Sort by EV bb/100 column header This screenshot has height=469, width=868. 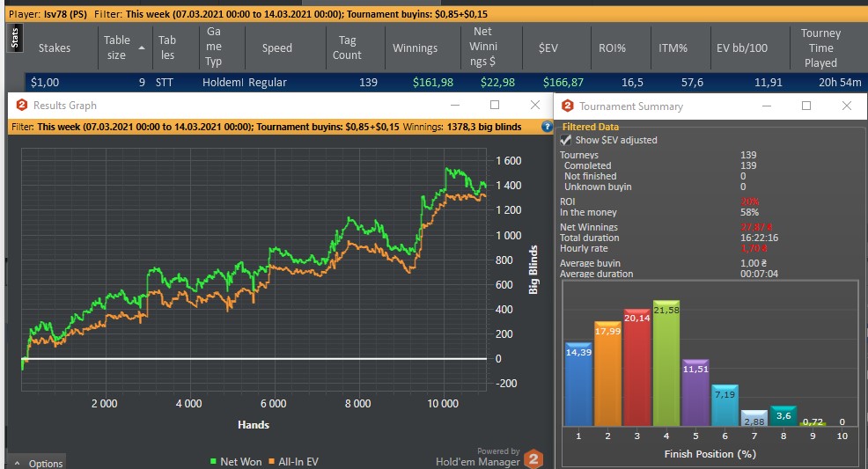click(x=742, y=48)
